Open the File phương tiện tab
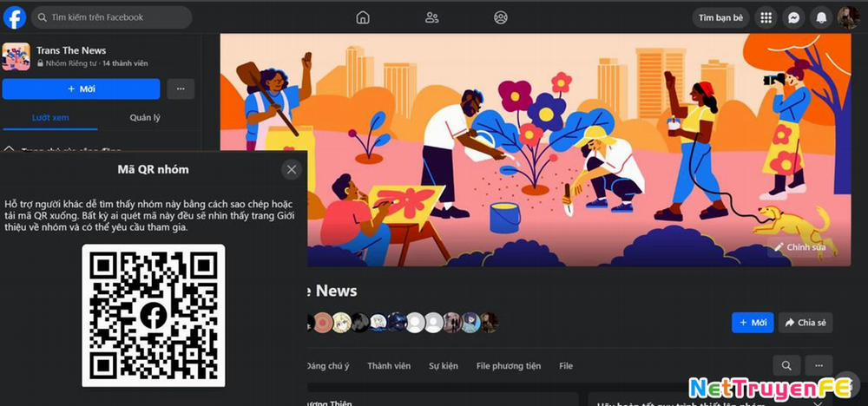 (508, 366)
